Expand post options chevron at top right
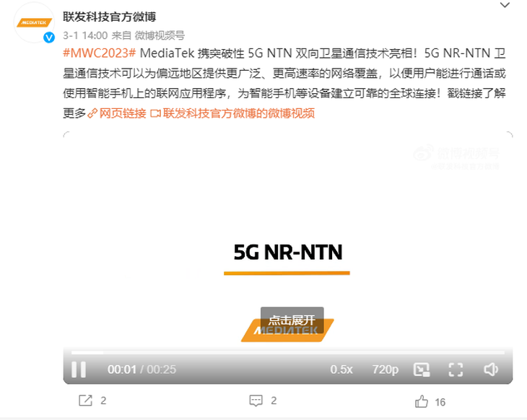Viewport: 527px width, 420px height. (505, 5)
